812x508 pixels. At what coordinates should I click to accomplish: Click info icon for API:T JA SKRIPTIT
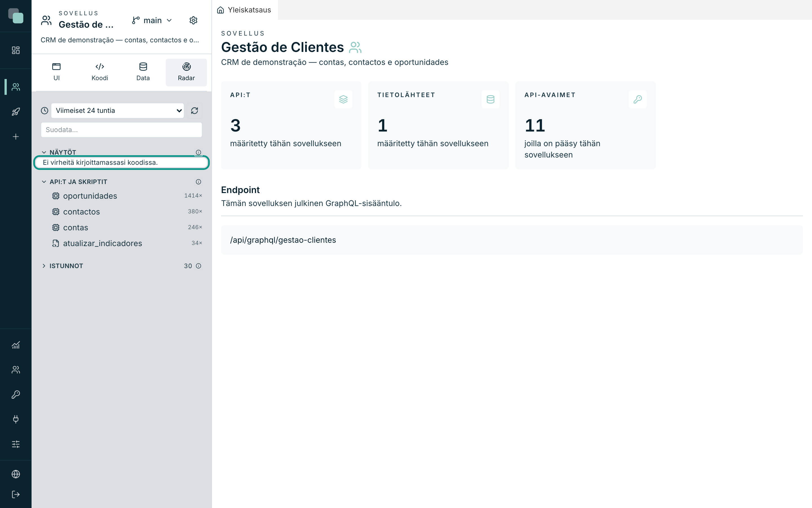pos(198,182)
